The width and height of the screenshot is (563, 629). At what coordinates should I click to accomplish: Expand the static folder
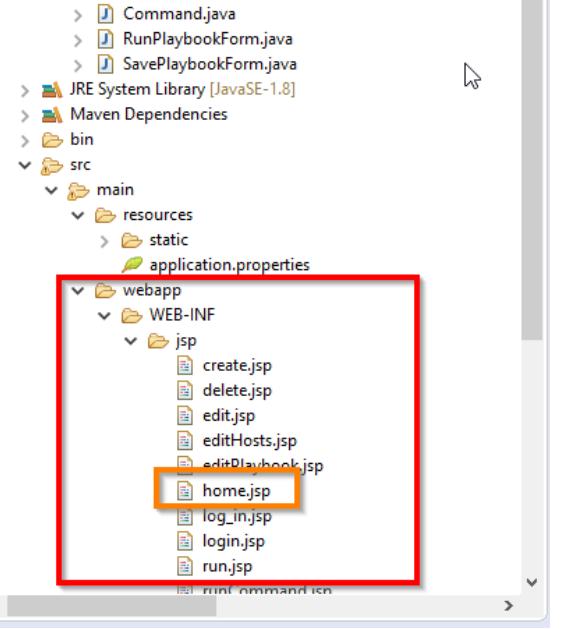104,241
